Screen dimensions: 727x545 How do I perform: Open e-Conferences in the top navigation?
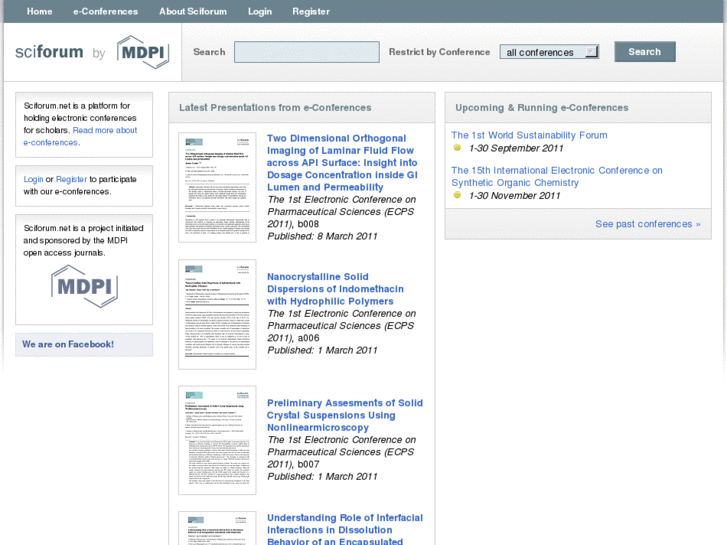(x=105, y=11)
